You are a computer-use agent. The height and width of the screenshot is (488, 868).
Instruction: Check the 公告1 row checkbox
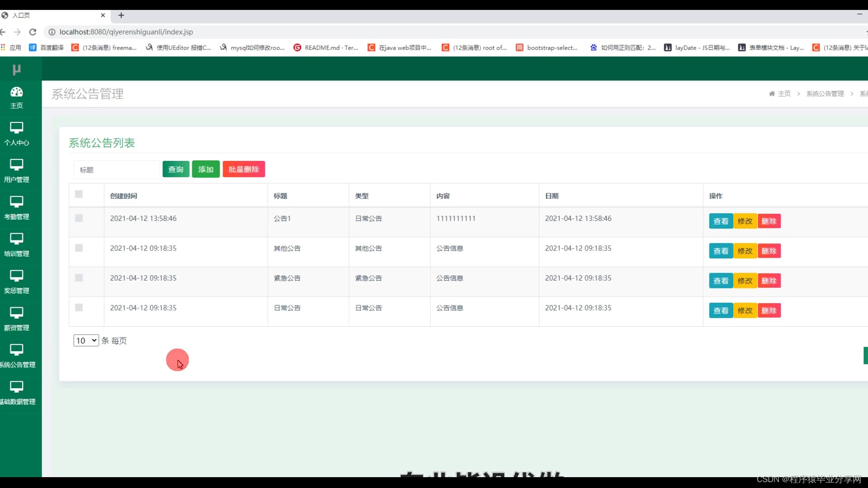point(79,218)
